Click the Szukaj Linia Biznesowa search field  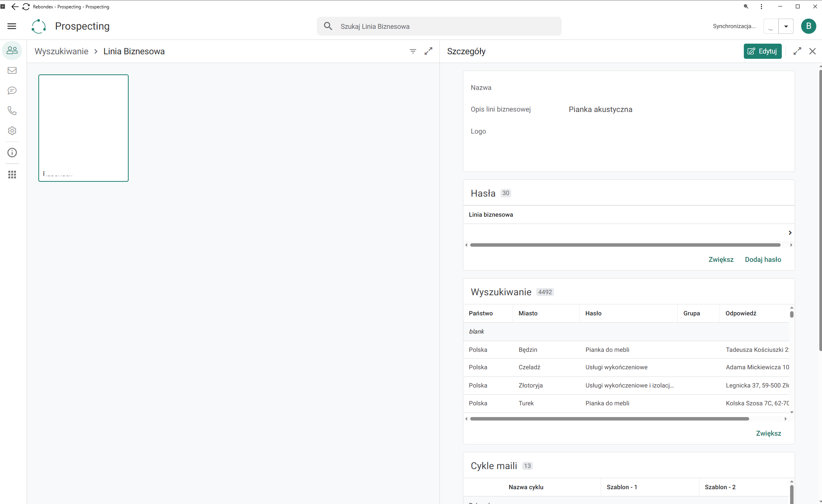(439, 27)
